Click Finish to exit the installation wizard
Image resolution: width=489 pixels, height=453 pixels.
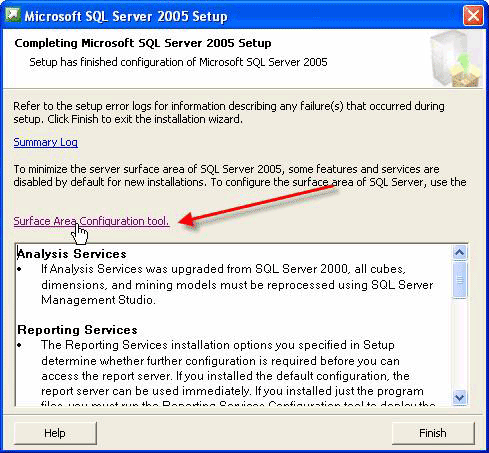pyautogui.click(x=433, y=433)
